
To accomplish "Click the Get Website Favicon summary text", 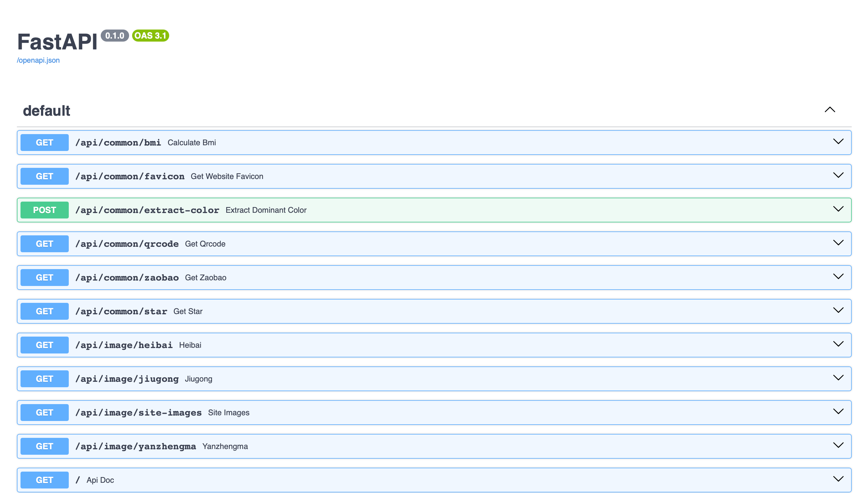I will pos(227,177).
